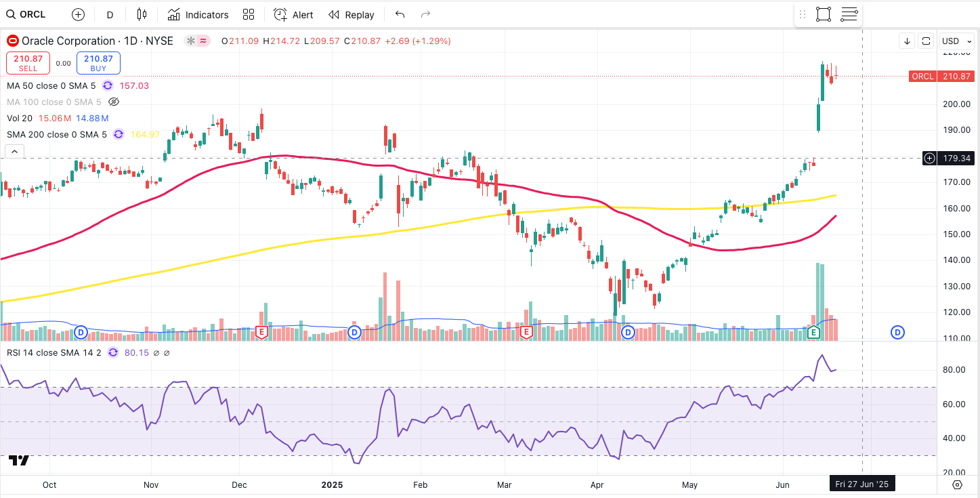Click the MA 50 value 157.03
980x498 pixels.
tap(134, 85)
